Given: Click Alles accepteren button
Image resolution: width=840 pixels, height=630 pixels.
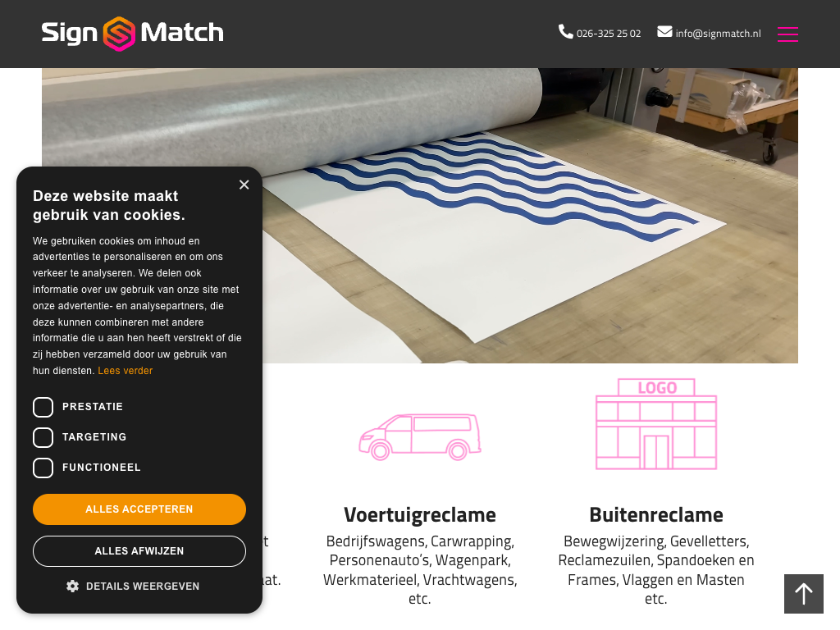Looking at the screenshot, I should click(x=139, y=509).
